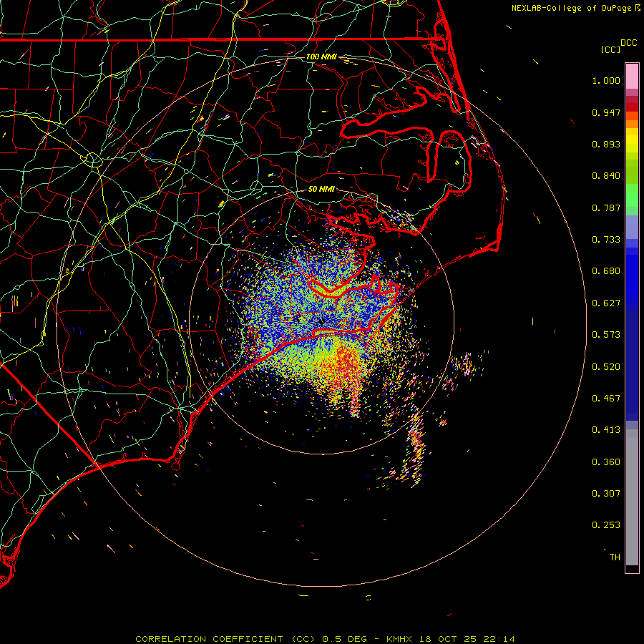Click the pink segment of color bar
644x644 pixels.
(632, 77)
